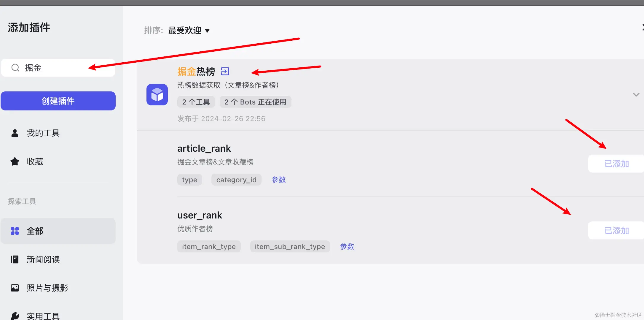
Task: Click the search magnifier icon
Action: 15,68
